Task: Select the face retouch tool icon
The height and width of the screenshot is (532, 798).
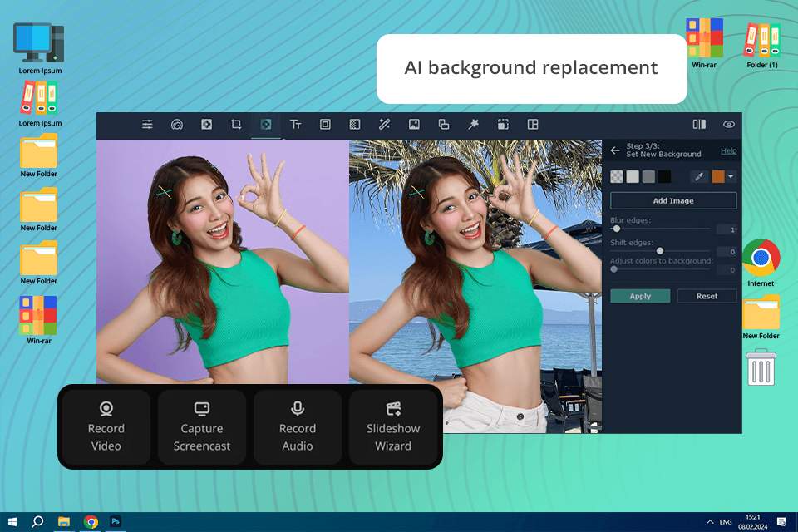Action: pyautogui.click(x=176, y=124)
